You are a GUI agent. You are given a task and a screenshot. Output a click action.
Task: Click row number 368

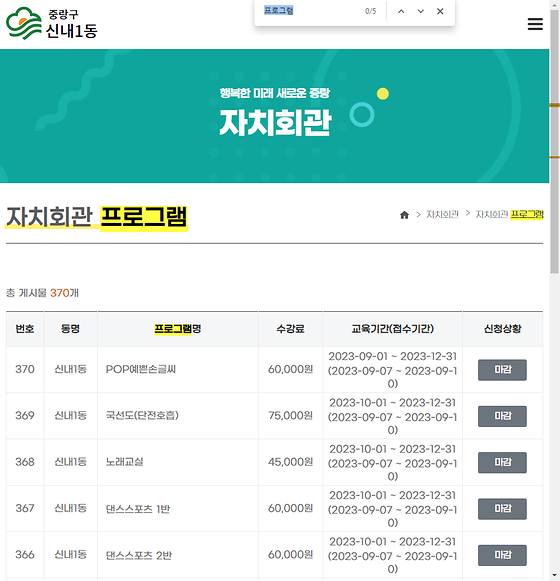click(x=25, y=462)
